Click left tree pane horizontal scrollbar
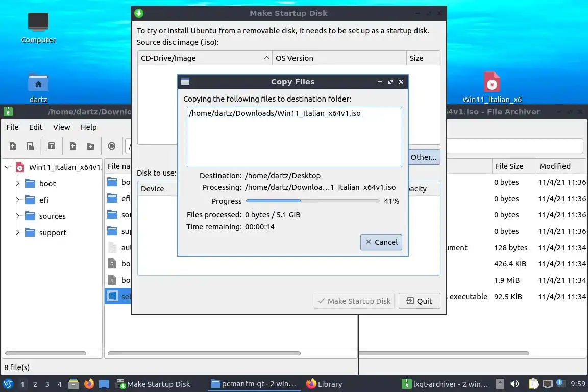This screenshot has height=392, width=588. (45, 353)
